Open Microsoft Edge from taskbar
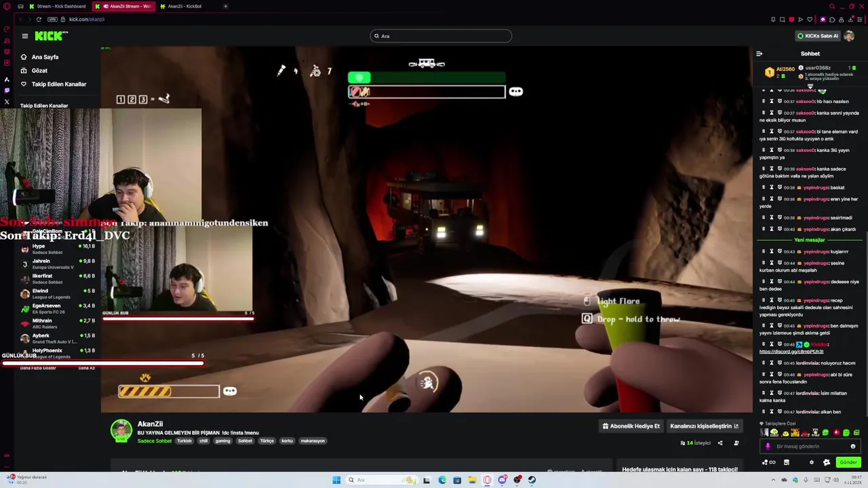The height and width of the screenshot is (488, 868). pos(442,481)
